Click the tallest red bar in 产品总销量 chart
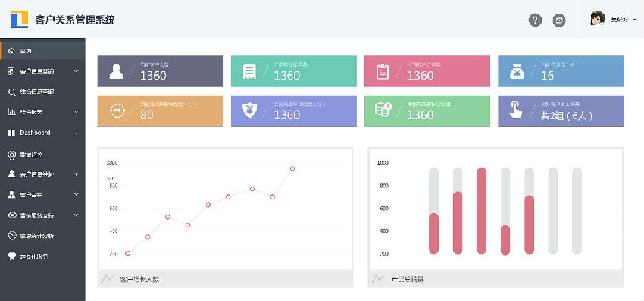This screenshot has width=644, height=301. [481, 211]
